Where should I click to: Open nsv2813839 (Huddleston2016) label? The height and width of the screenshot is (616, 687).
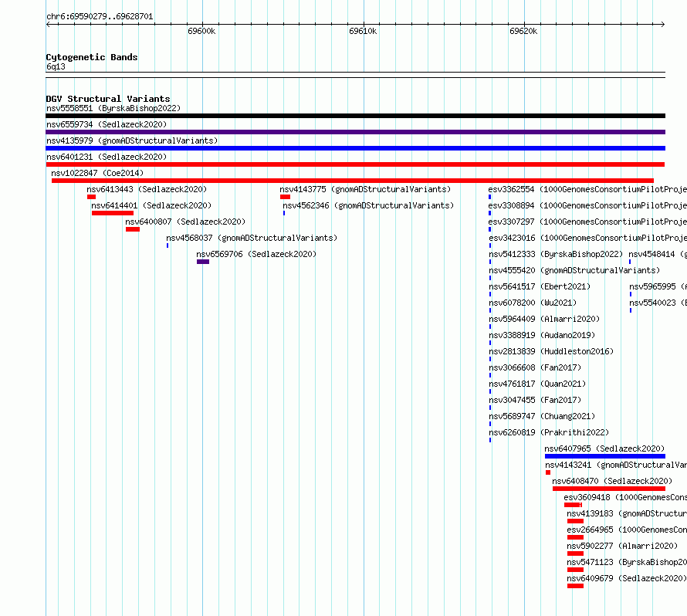pos(551,351)
